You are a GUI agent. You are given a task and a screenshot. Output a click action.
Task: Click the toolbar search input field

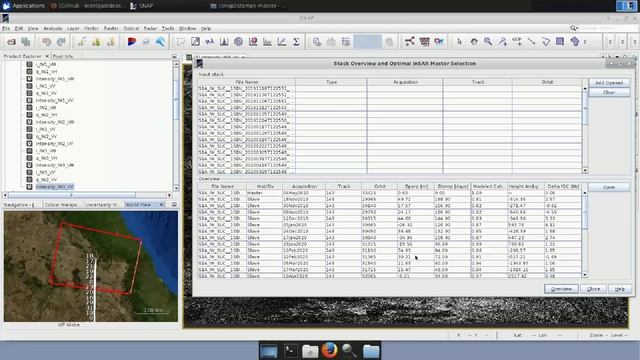tap(608, 28)
